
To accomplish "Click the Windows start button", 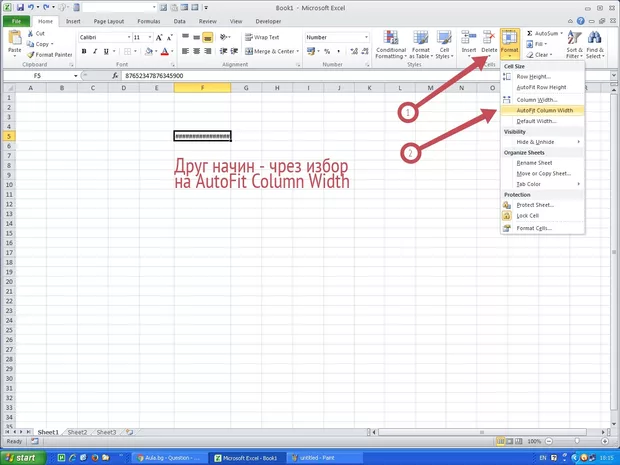I will point(24,457).
